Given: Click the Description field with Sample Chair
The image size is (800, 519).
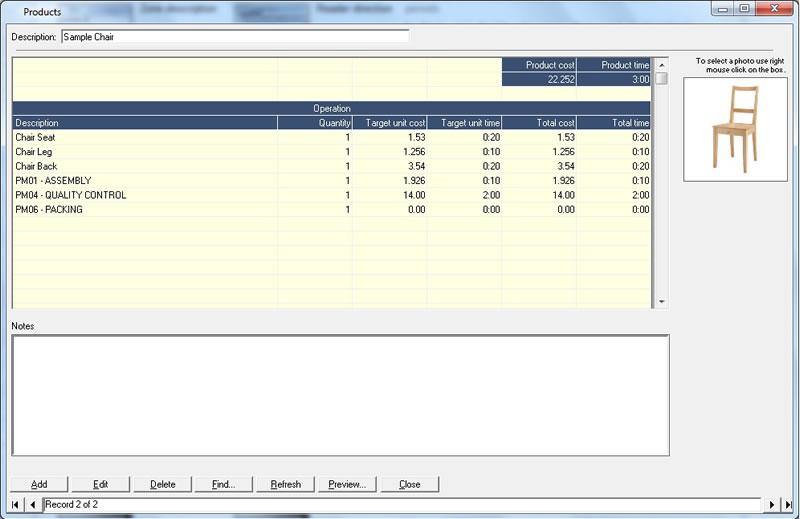Looking at the screenshot, I should 234,37.
